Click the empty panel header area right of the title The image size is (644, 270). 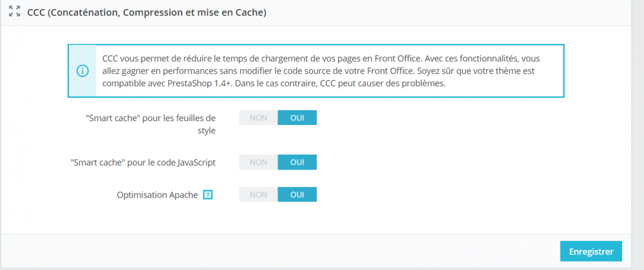451,12
